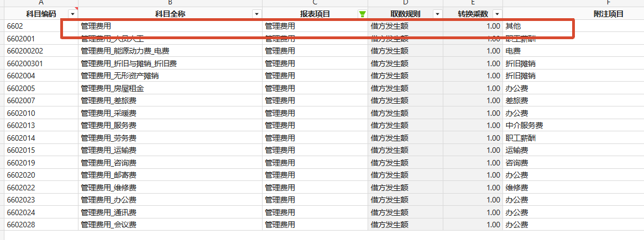Click the 运输费 cell in 附注项目 column
This screenshot has height=240, width=644.
(x=573, y=150)
